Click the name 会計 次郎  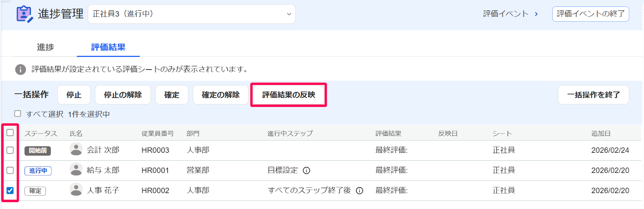[x=103, y=150]
